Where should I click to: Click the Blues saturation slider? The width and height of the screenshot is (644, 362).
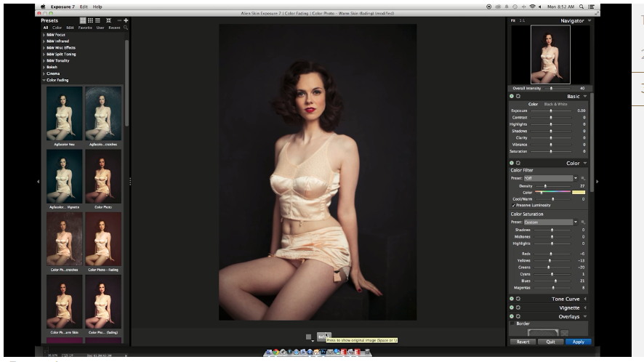point(552,281)
